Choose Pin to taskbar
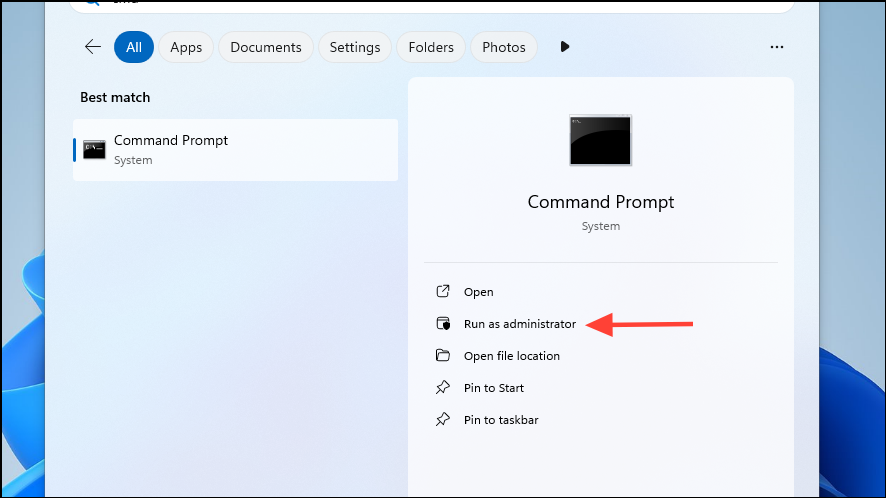886x498 pixels. pos(501,419)
